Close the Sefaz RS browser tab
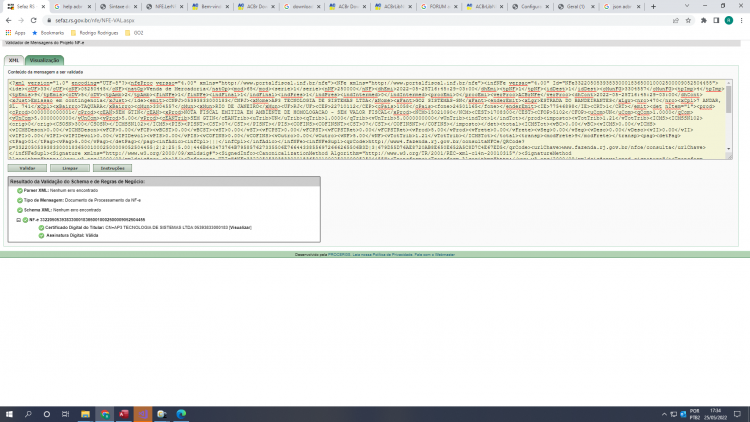The height and width of the screenshot is (422, 750). point(43,7)
